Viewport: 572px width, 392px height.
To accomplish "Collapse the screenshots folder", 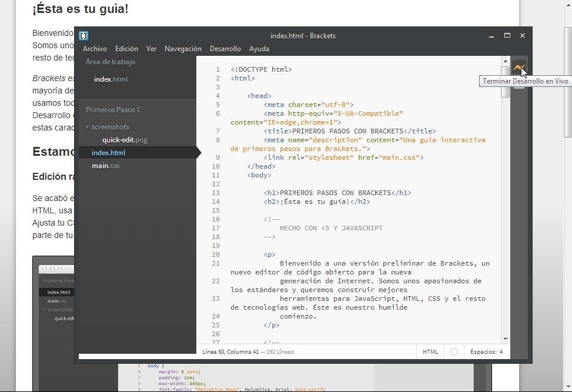I will pos(88,127).
